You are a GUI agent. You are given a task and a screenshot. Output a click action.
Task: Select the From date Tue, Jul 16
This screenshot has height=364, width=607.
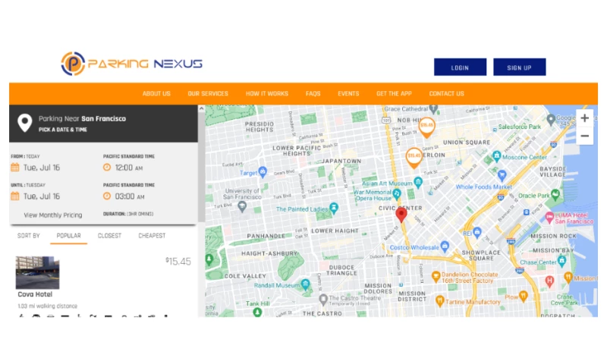point(42,168)
